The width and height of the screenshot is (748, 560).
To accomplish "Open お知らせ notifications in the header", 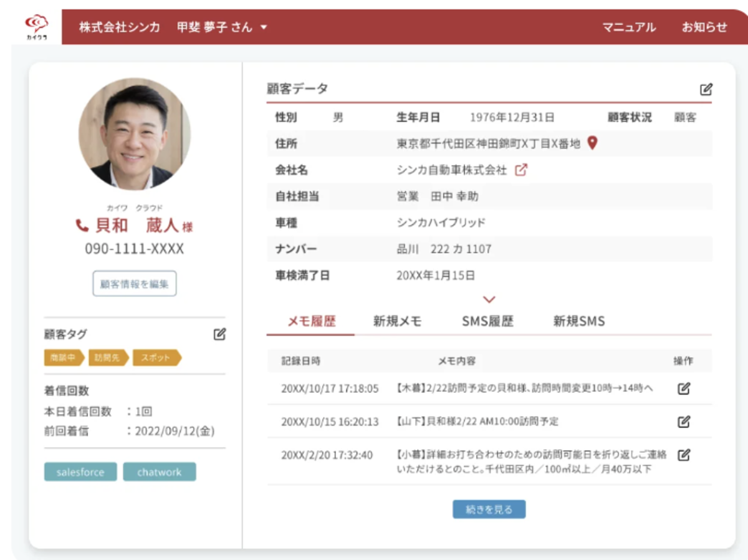I will click(704, 27).
